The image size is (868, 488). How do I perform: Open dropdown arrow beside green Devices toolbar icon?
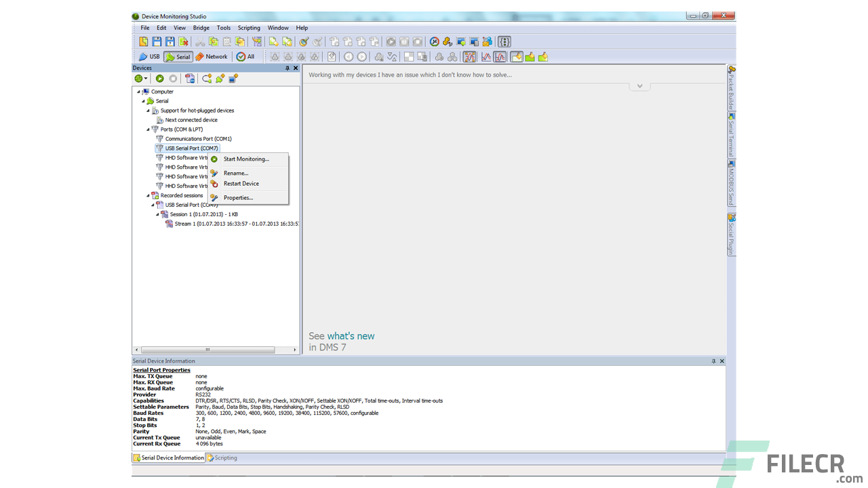pyautogui.click(x=146, y=79)
